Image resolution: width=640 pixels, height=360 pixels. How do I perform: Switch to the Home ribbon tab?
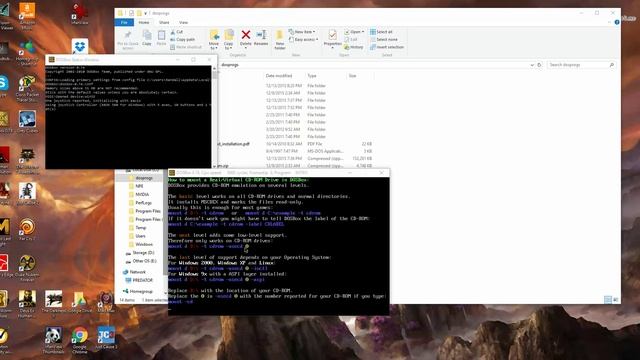[144, 22]
